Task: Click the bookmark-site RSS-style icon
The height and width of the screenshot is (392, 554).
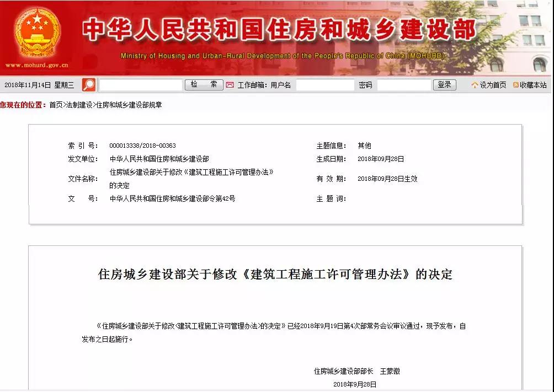Action: (515, 85)
